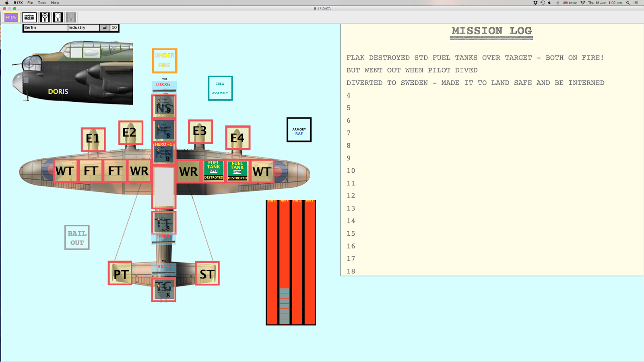Click log line 'BUT WENT OUT WHEN PILOT DIVED'
Viewport: 644px width, 362px height.
pos(412,70)
